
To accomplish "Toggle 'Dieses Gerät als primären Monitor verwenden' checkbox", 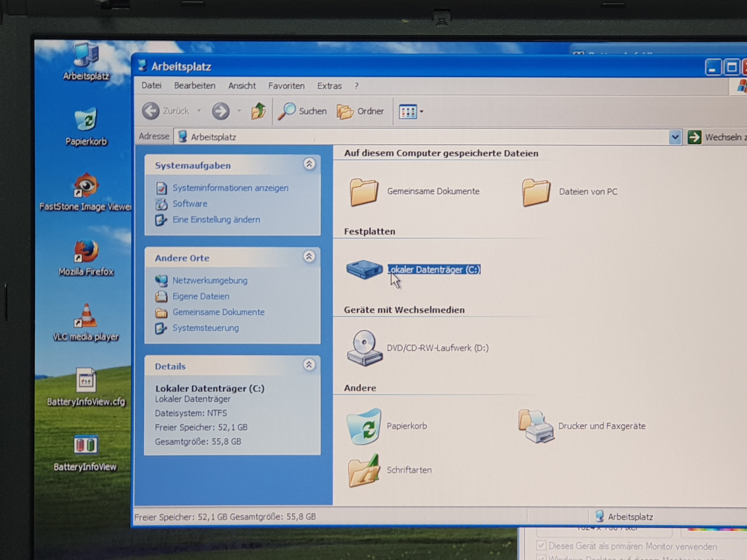I will 541,546.
